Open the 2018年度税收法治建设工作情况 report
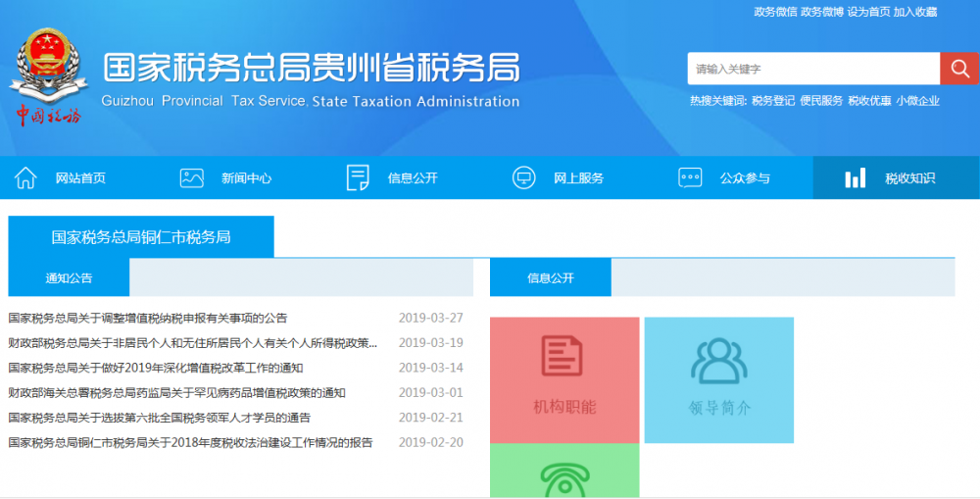This screenshot has height=499, width=980. (190, 443)
